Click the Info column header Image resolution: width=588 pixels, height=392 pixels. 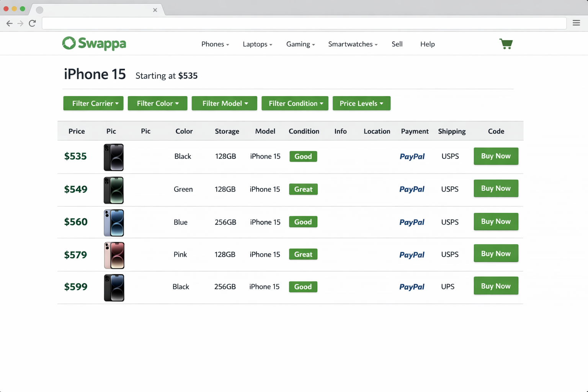pos(340,131)
